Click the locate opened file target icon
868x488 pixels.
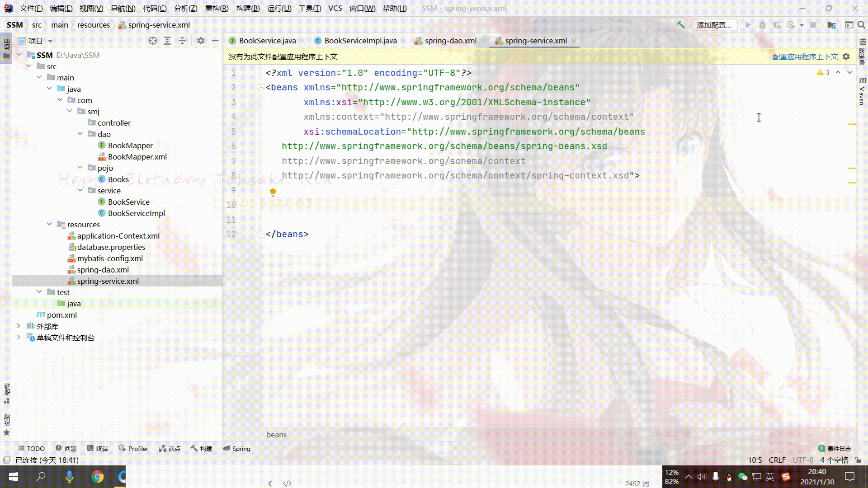(x=153, y=41)
